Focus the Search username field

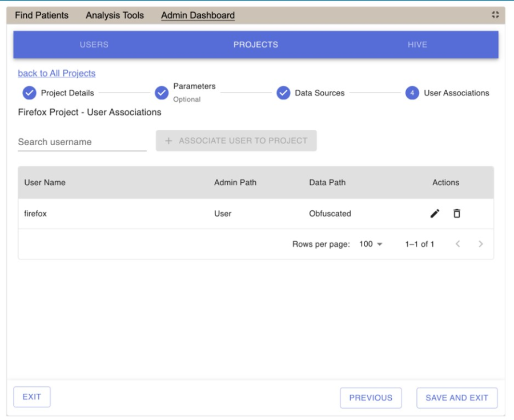click(82, 142)
